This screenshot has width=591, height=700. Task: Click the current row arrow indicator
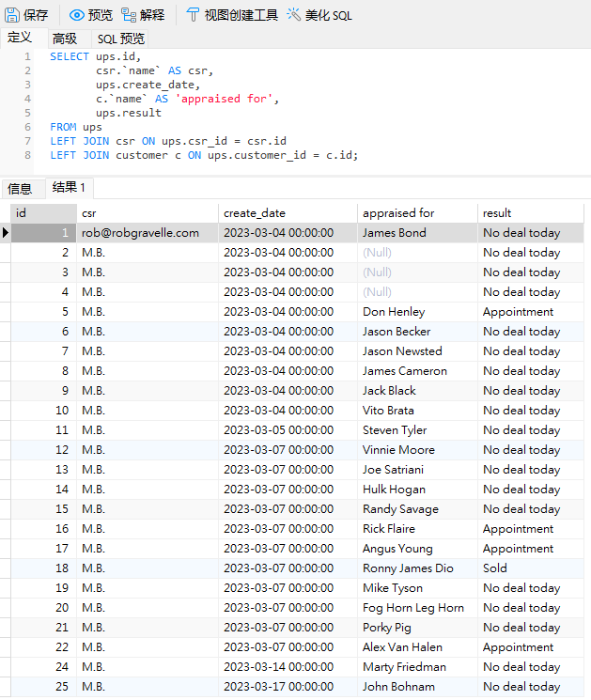tap(6, 233)
